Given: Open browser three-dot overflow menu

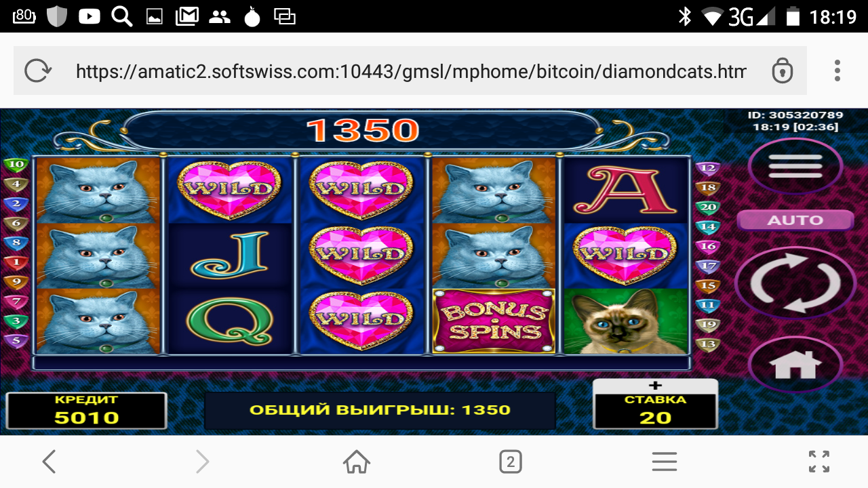Looking at the screenshot, I should click(x=837, y=70).
